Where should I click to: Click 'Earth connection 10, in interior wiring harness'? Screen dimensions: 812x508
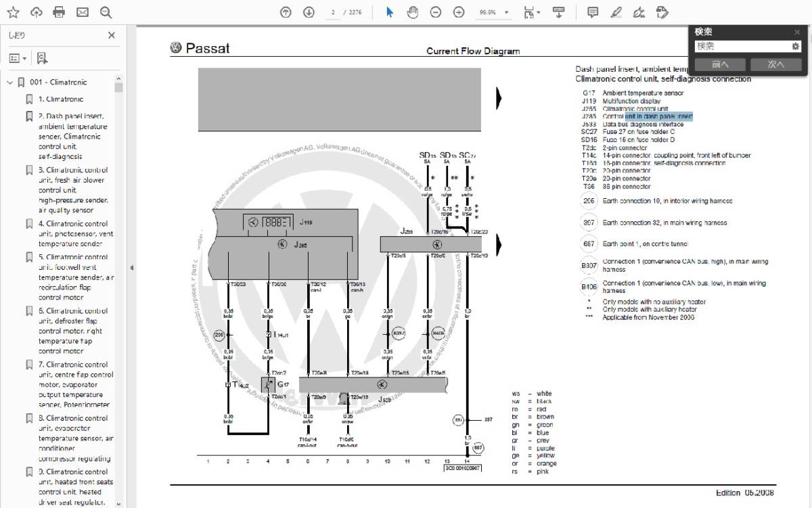pyautogui.click(x=667, y=201)
